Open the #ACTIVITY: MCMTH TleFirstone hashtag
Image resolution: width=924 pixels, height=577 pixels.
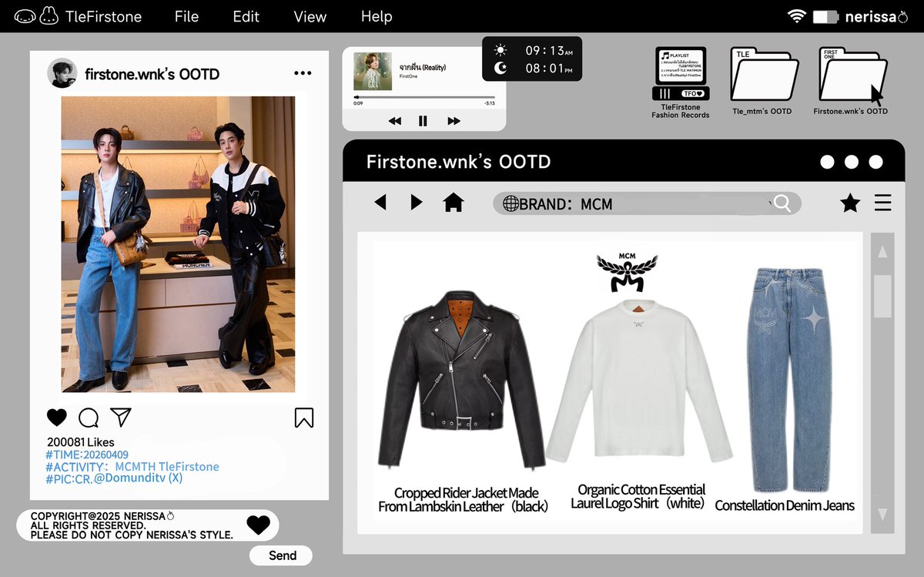tap(132, 467)
